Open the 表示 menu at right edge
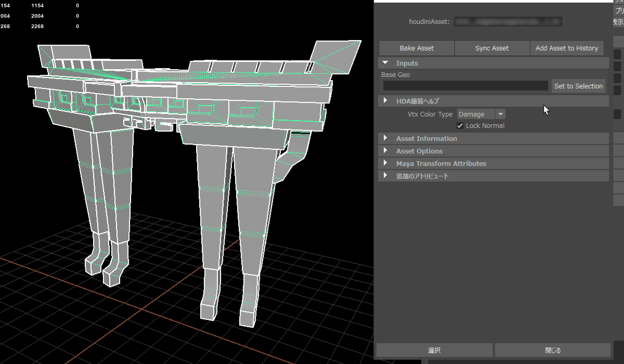Viewport: 624px width, 364px height. point(618,22)
